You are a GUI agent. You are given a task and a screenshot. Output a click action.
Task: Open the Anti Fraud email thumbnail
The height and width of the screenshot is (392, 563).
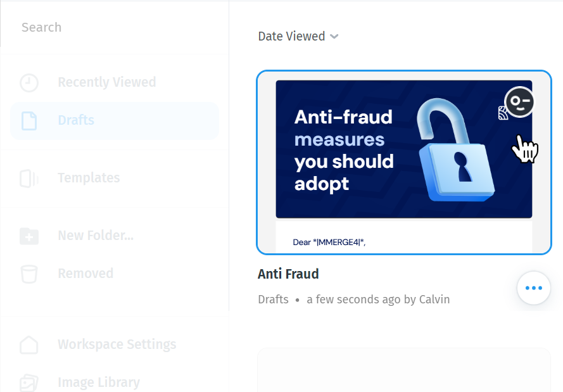click(x=404, y=162)
